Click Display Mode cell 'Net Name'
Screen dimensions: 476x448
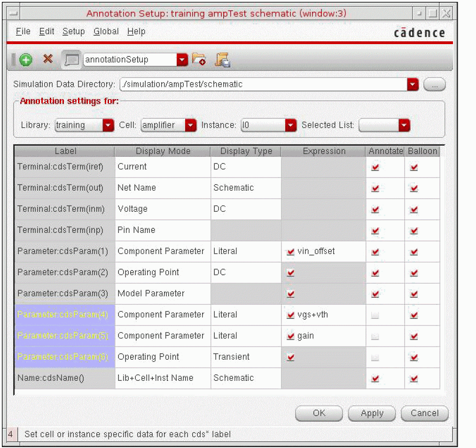[163, 188]
